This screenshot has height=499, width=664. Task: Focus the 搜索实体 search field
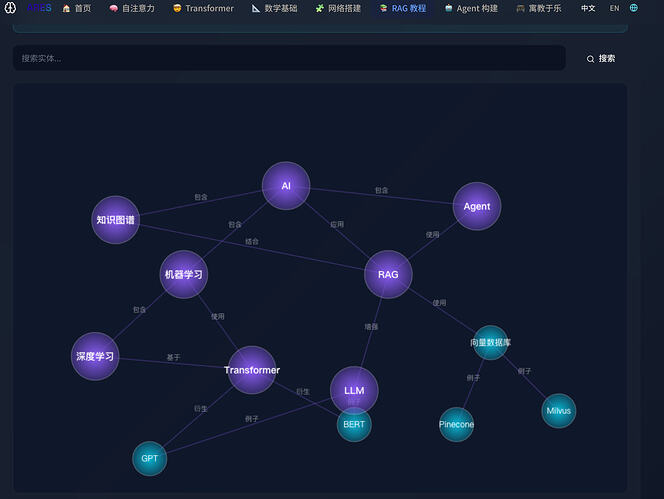pos(289,58)
